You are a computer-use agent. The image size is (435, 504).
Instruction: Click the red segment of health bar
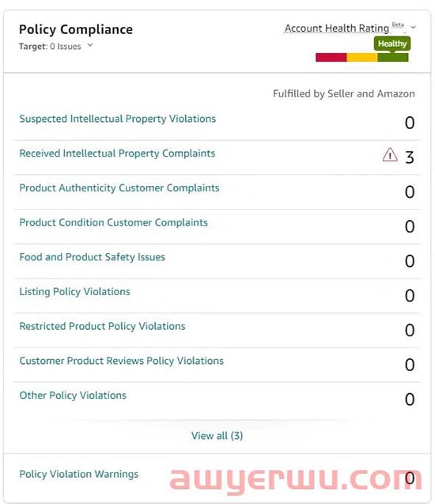tap(331, 58)
